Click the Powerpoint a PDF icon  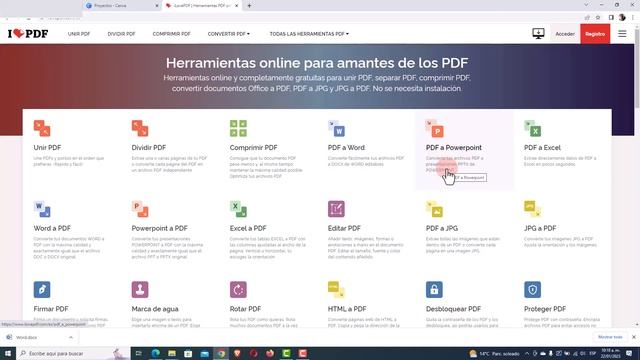[140, 209]
